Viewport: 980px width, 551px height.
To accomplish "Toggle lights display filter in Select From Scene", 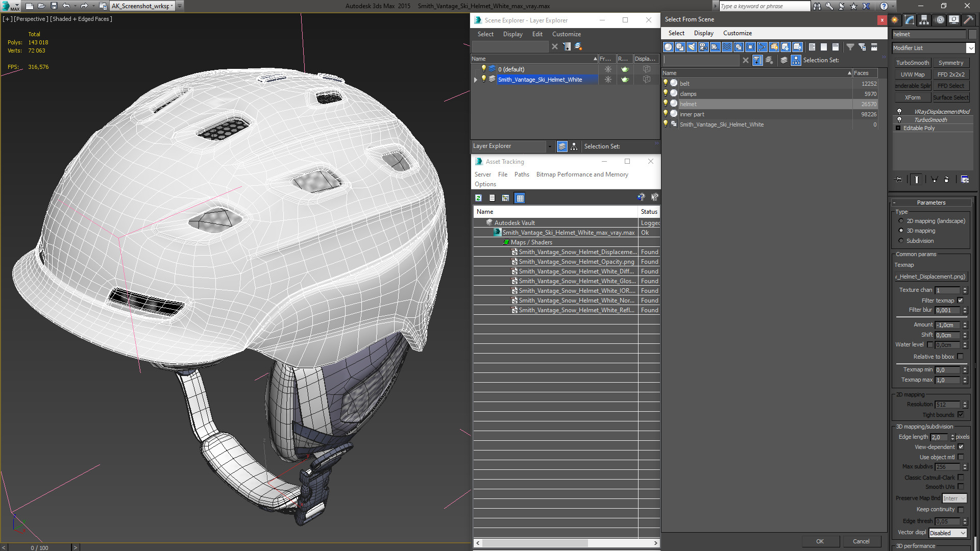I will pyautogui.click(x=692, y=47).
